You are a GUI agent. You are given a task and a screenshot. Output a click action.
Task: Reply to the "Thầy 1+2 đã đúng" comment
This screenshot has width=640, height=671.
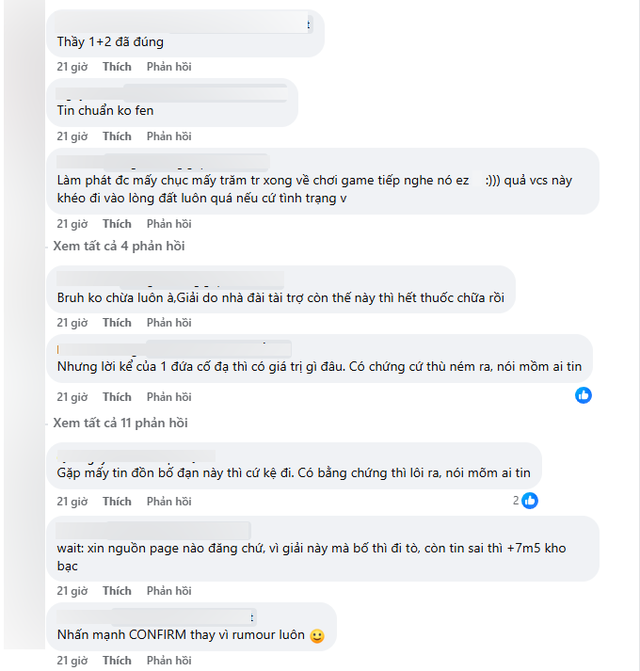pos(168,66)
